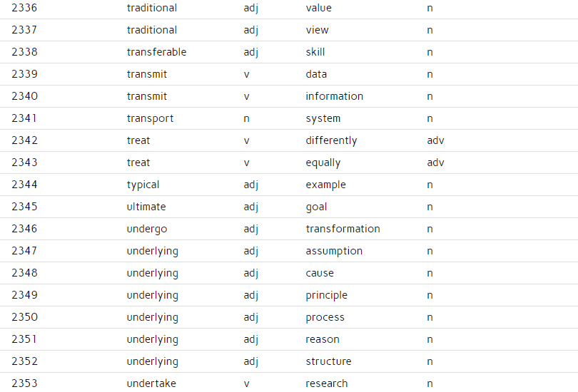The image size is (578, 392).
Task: Select the 'cause' cell in row 2348
Action: click(320, 273)
